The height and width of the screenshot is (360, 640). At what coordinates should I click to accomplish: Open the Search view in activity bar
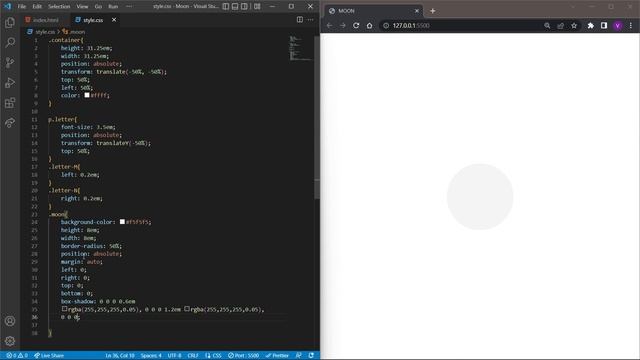tap(10, 42)
